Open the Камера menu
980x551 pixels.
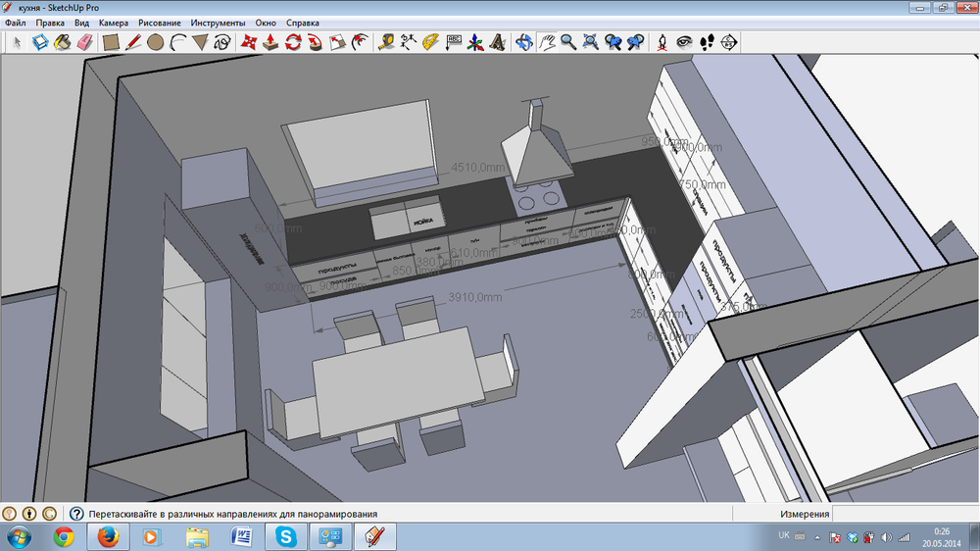114,22
